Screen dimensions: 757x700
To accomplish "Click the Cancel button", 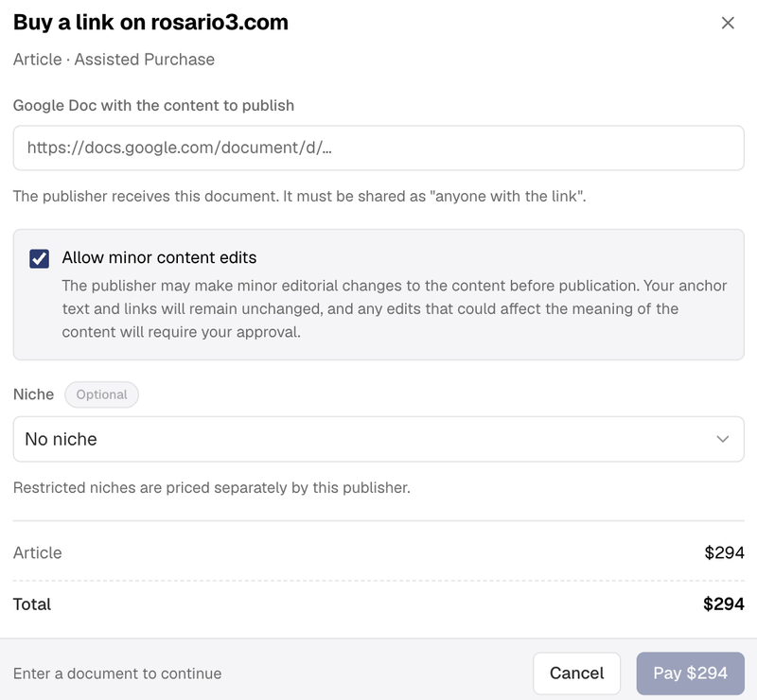I will point(576,673).
